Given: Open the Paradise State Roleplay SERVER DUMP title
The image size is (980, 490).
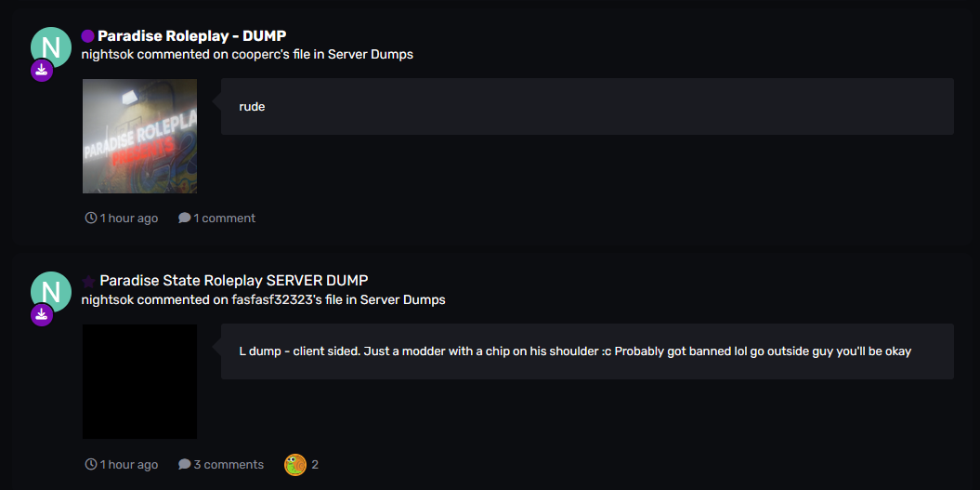Looking at the screenshot, I should coord(233,281).
